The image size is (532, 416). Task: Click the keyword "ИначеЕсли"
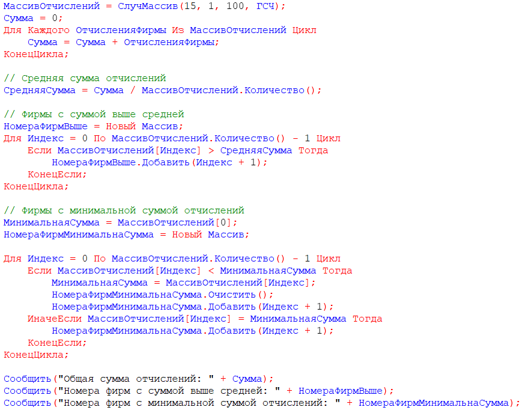pos(55,319)
